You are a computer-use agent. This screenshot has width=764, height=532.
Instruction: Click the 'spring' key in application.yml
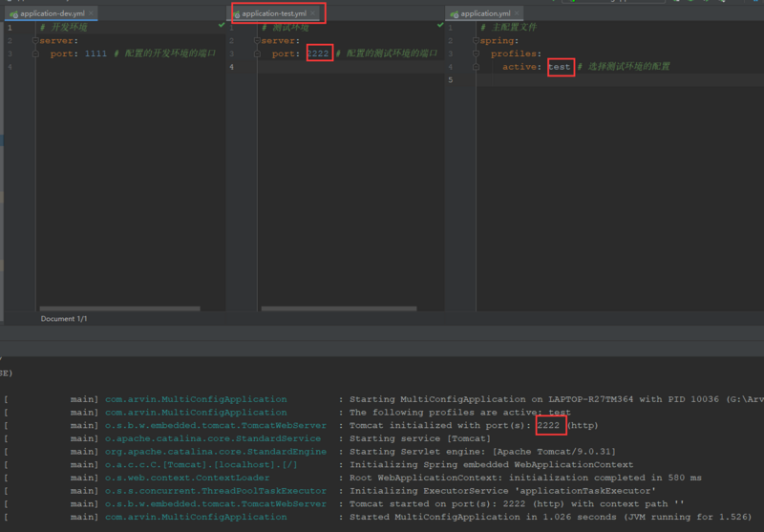point(497,40)
